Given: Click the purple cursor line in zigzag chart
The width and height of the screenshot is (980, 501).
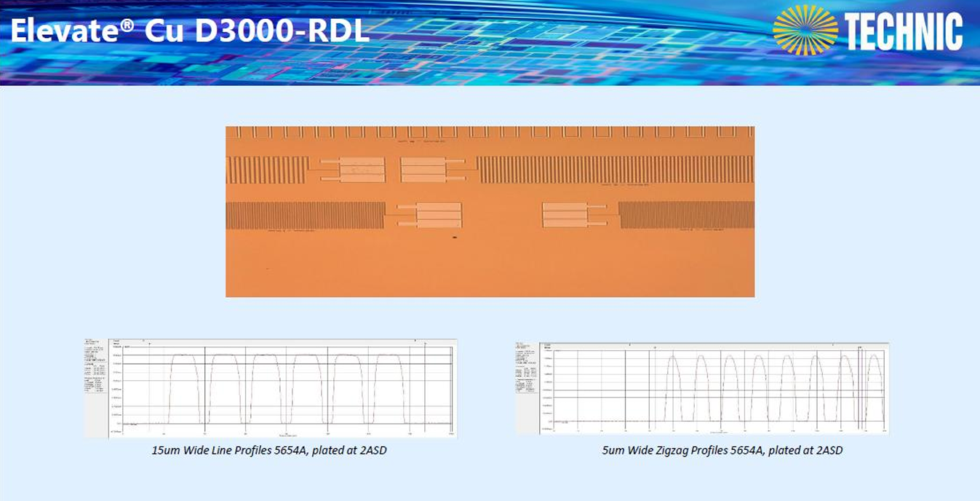Looking at the screenshot, I should 859,390.
